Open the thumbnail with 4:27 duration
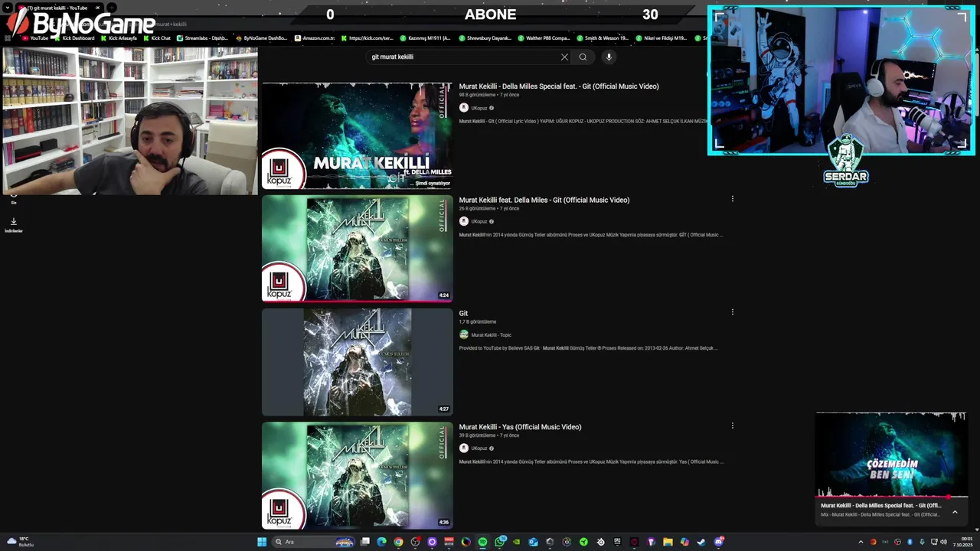This screenshot has width=980, height=551. pos(358,362)
